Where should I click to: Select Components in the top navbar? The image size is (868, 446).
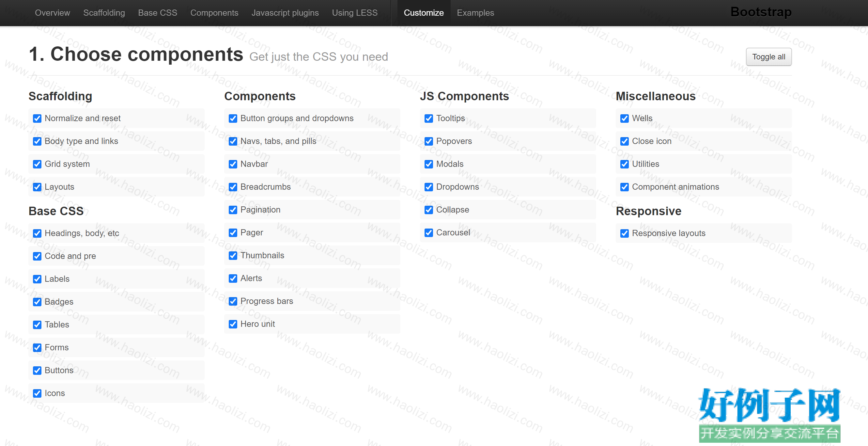tap(214, 13)
